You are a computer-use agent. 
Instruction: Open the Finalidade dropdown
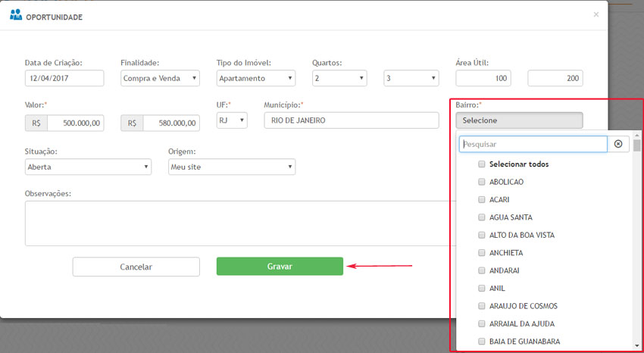tap(160, 78)
